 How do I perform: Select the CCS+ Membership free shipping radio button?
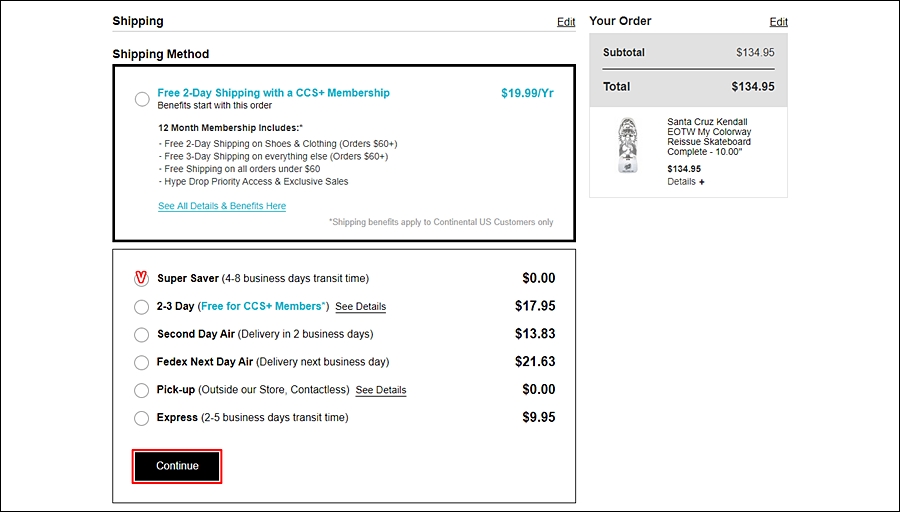click(x=142, y=99)
